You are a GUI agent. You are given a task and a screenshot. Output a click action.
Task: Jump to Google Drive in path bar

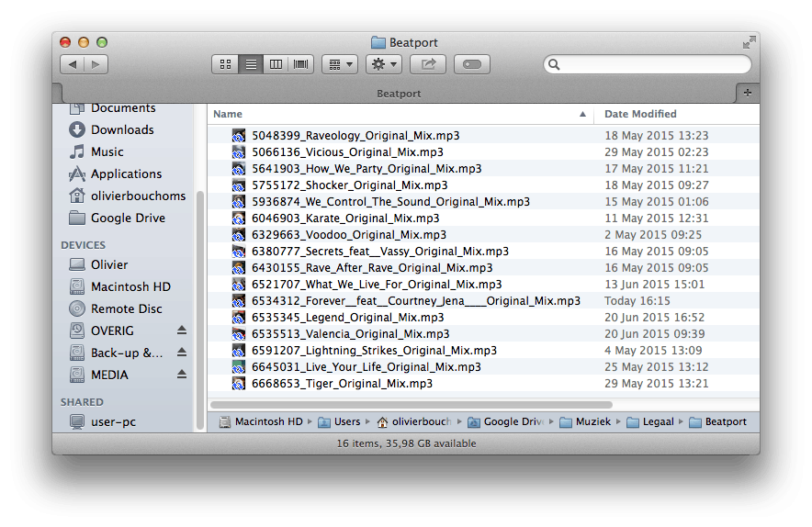click(x=505, y=422)
